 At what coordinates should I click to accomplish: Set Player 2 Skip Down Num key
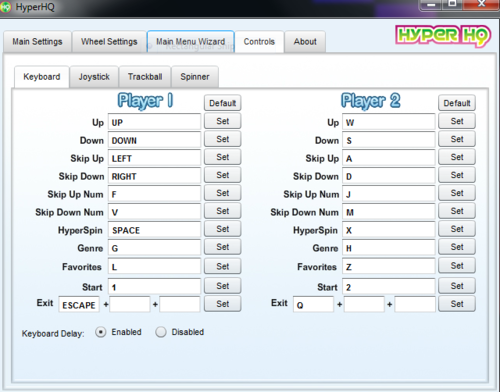[457, 211]
